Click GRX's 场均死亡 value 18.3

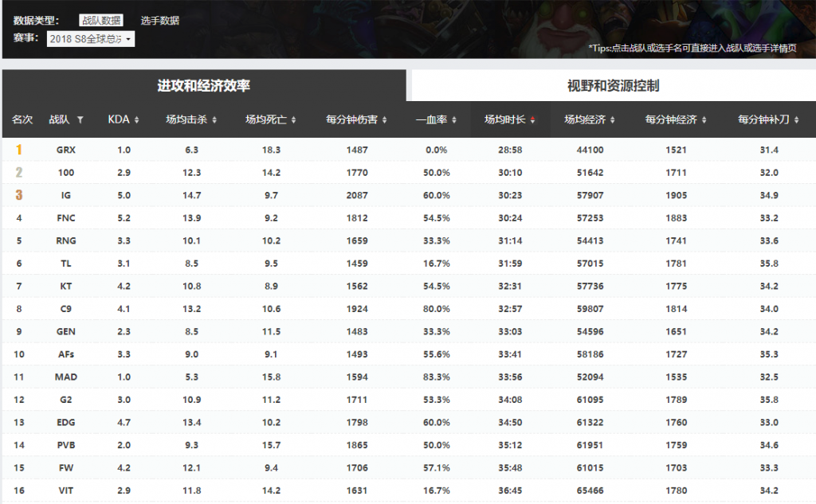tap(271, 150)
